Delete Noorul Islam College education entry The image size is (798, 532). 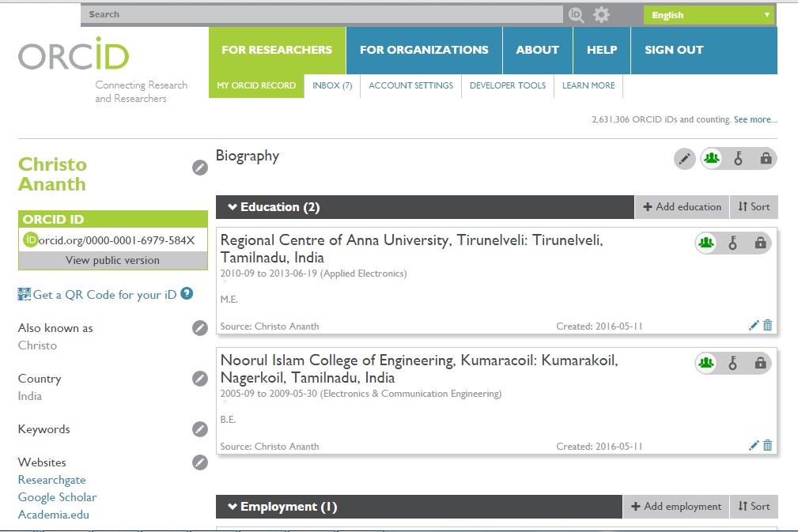tap(767, 446)
